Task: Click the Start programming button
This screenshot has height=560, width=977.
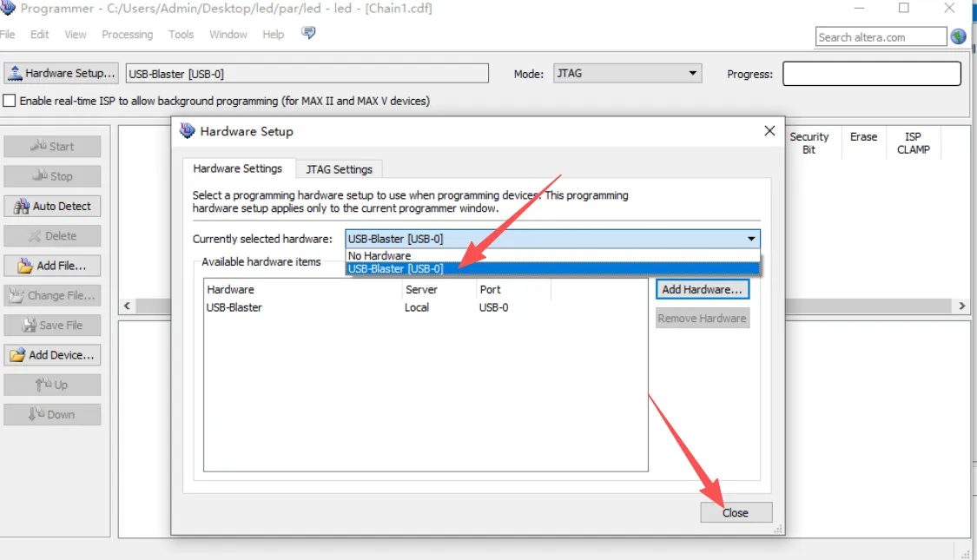Action: point(52,147)
